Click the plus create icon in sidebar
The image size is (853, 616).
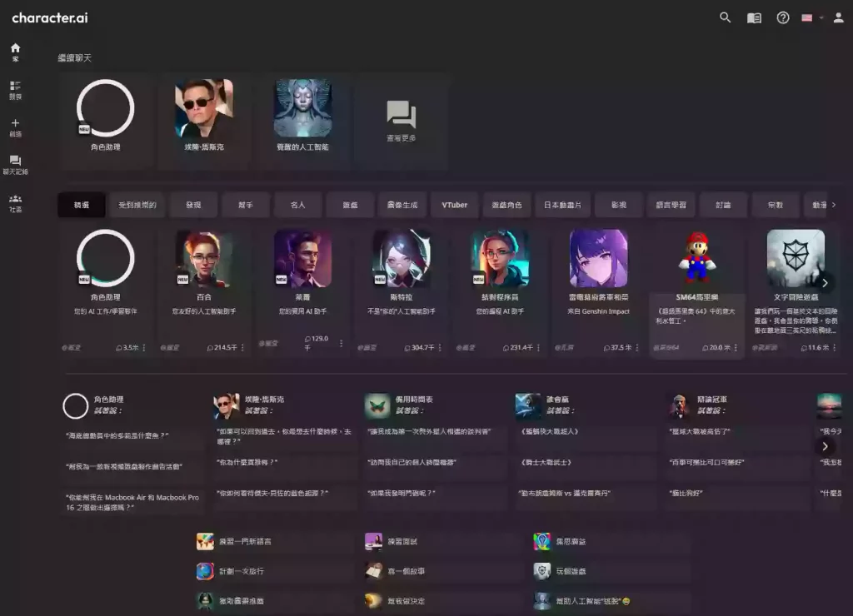(15, 127)
